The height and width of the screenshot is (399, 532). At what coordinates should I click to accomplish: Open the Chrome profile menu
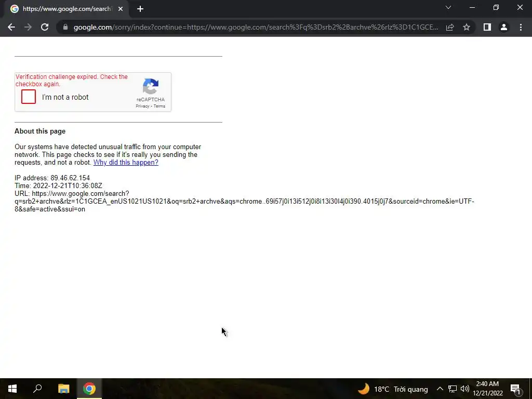click(504, 27)
